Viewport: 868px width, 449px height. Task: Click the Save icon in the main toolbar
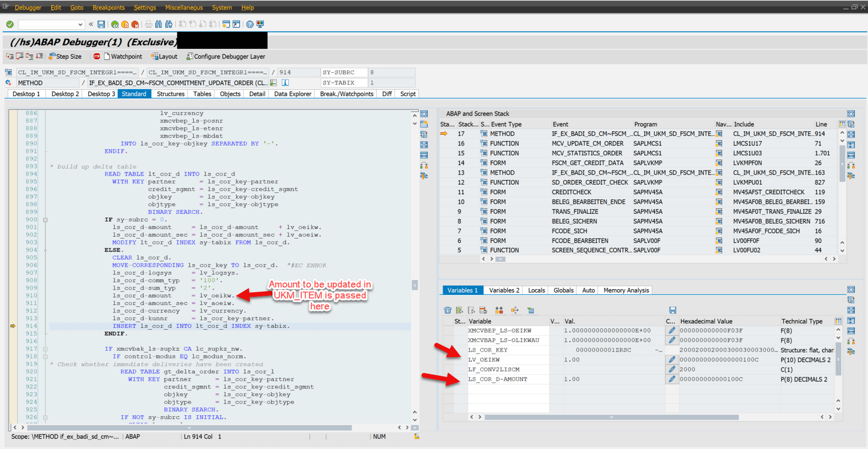(x=101, y=24)
